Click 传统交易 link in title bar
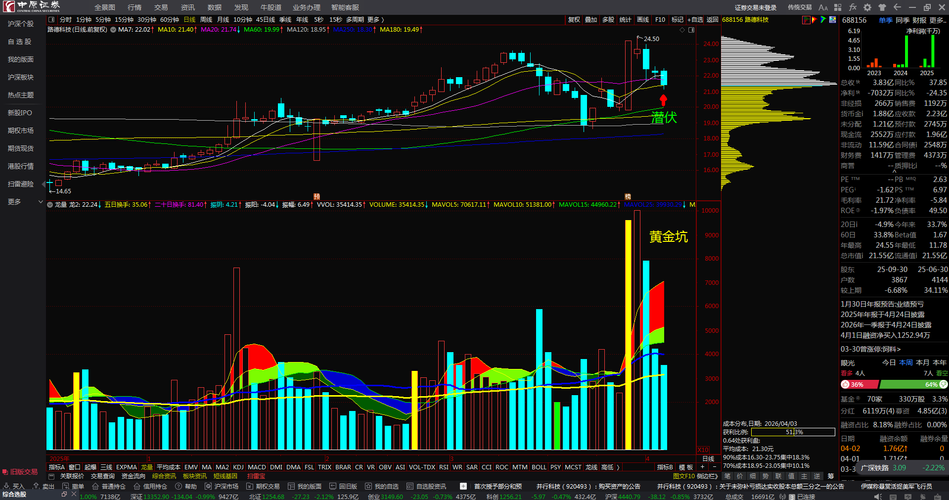 click(800, 7)
